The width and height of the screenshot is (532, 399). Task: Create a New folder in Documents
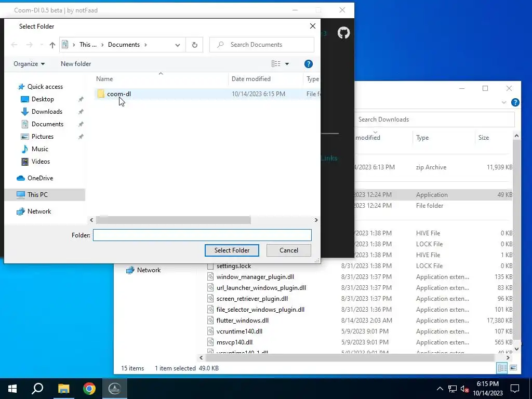click(x=76, y=64)
